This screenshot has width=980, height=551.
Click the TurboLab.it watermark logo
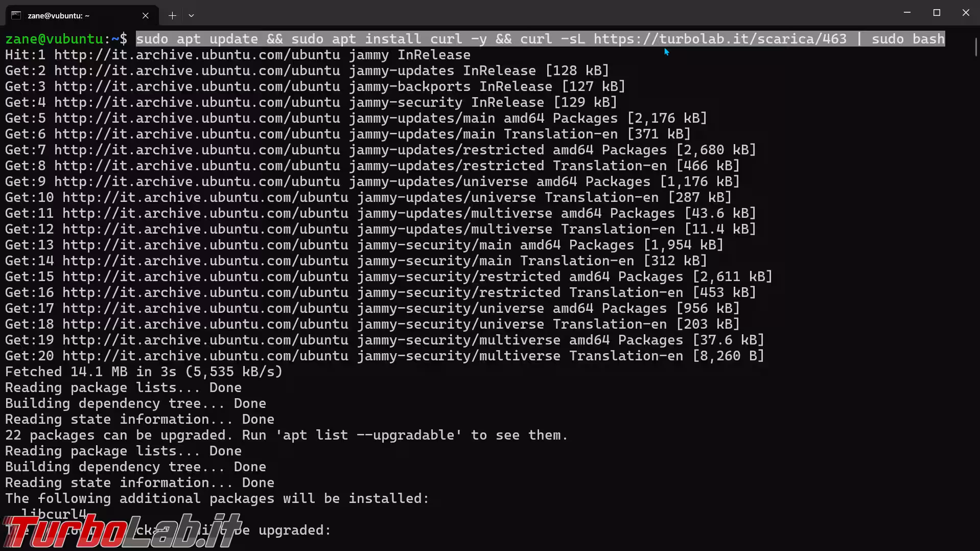[122, 532]
